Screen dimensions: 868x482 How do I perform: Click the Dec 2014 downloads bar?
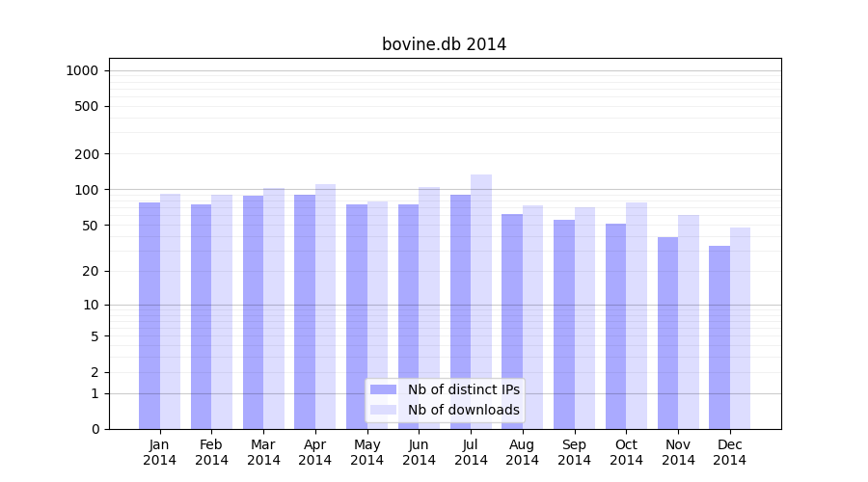[740, 328]
